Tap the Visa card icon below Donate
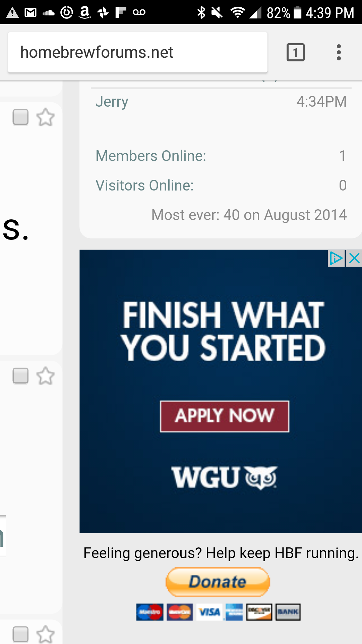Screen dimensions: 362x644 click(x=209, y=612)
